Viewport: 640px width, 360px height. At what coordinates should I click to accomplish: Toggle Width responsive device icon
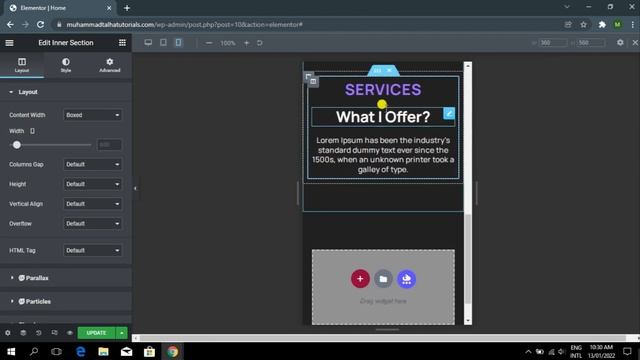point(32,131)
